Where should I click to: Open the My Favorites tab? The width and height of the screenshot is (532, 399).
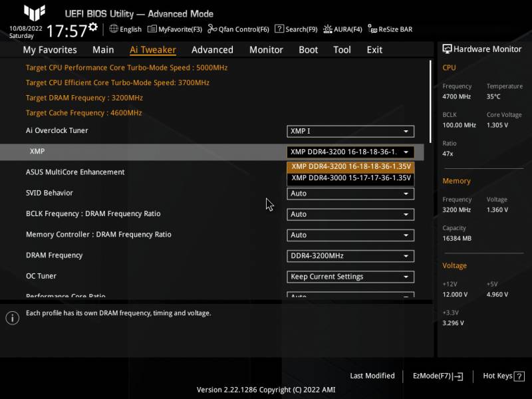pos(50,50)
